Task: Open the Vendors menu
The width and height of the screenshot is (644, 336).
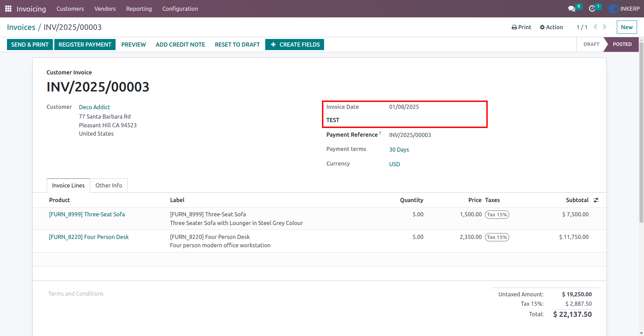Action: tap(105, 9)
